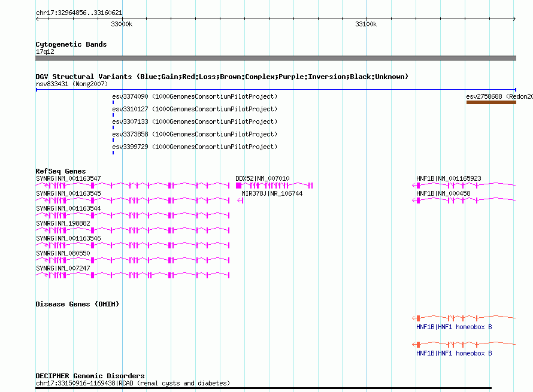Open the DGV Structural Variants track heading
533x392 pixels.
coord(222,77)
